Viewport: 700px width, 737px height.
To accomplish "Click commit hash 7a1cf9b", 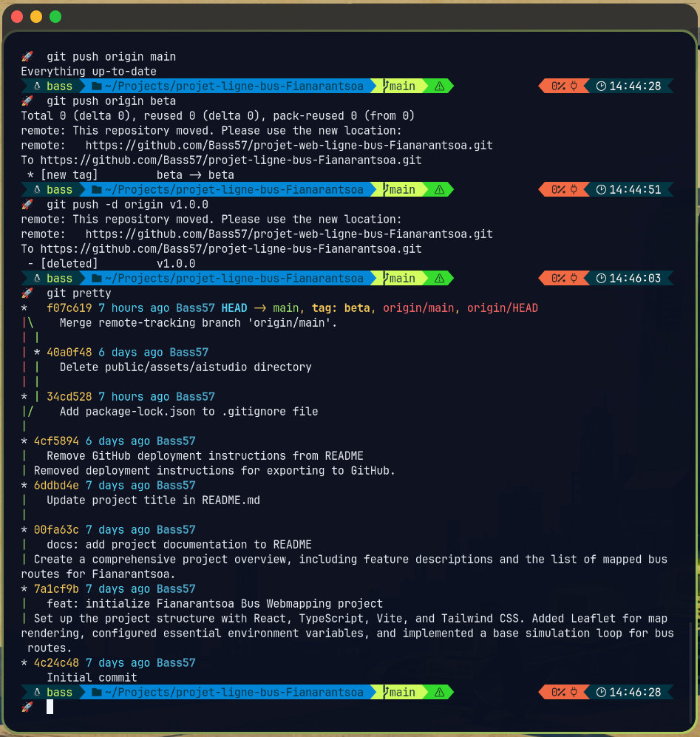I will (x=56, y=589).
